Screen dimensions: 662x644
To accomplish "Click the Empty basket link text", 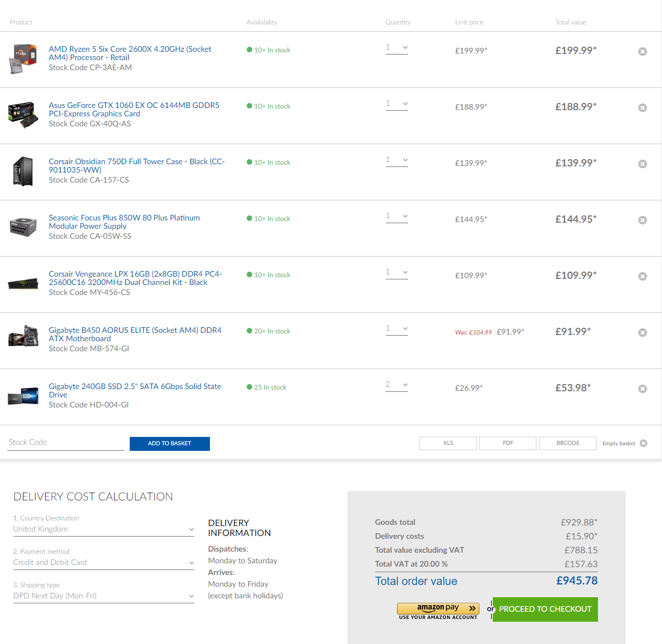I will pyautogui.click(x=619, y=444).
